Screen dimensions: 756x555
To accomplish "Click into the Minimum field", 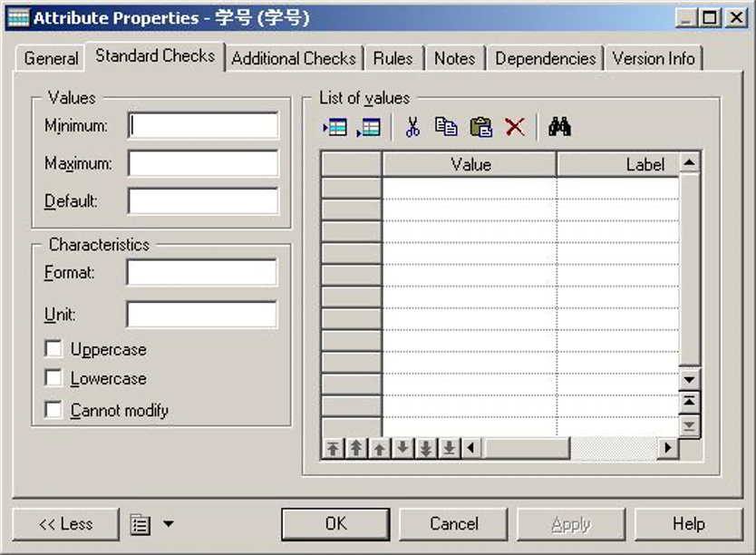I will click(x=203, y=126).
